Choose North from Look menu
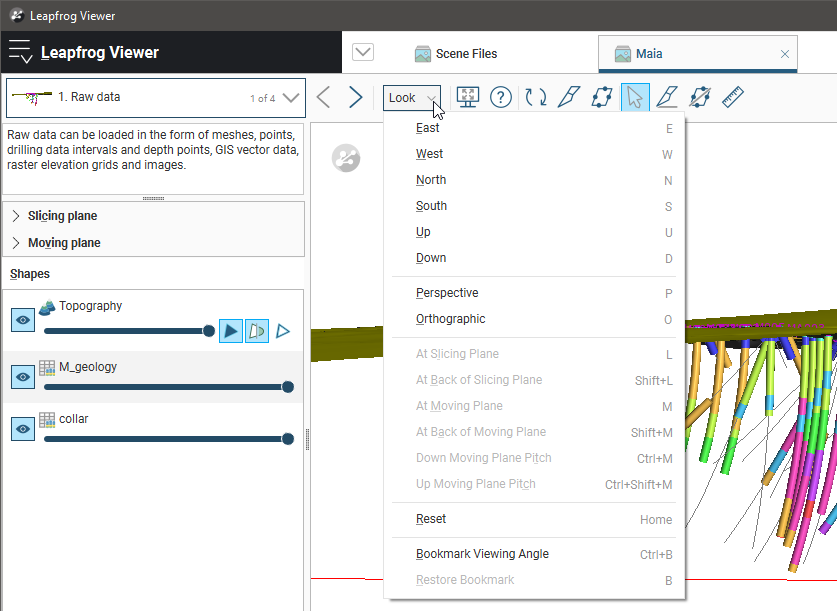Image resolution: width=837 pixels, height=611 pixels. [x=534, y=180]
